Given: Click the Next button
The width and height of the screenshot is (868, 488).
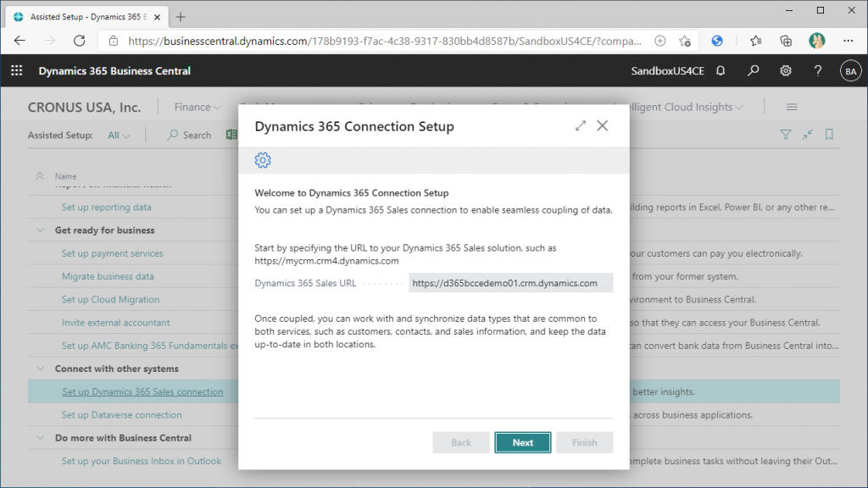Looking at the screenshot, I should click(x=522, y=442).
